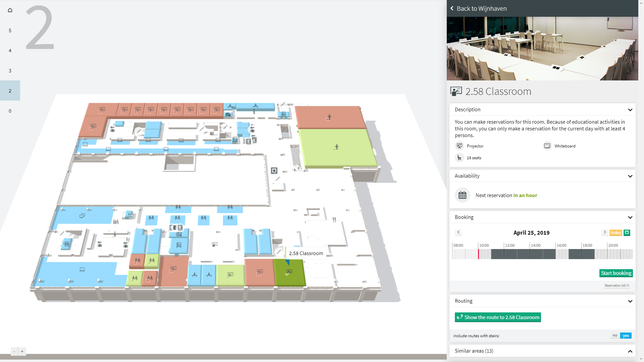Switch to floor 0
The image size is (644, 362).
click(10, 111)
